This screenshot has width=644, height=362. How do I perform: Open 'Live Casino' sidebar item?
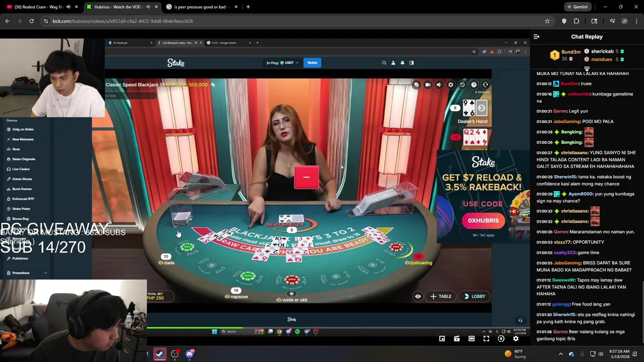tap(21, 169)
